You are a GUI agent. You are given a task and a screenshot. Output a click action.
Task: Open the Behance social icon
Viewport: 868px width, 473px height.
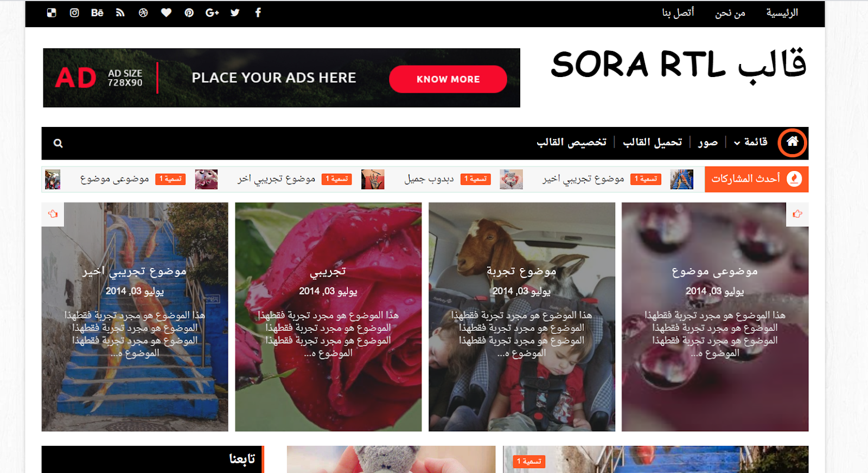pos(97,12)
